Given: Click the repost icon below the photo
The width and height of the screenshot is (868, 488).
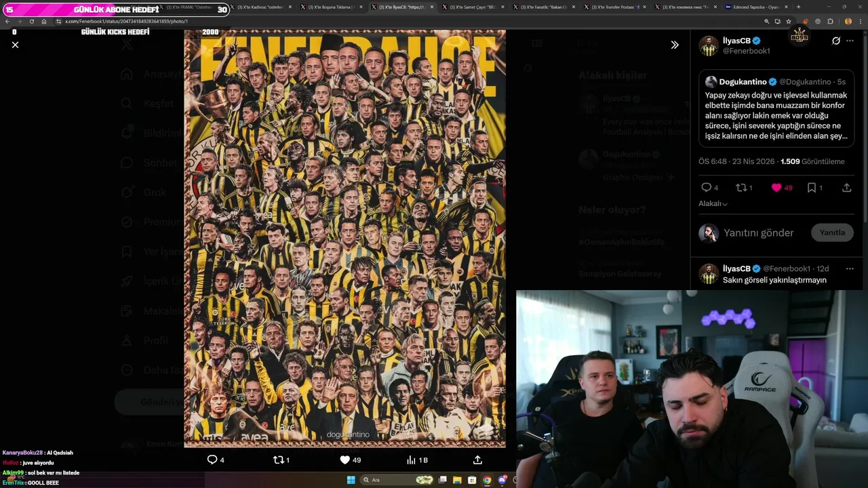Looking at the screenshot, I should (278, 460).
